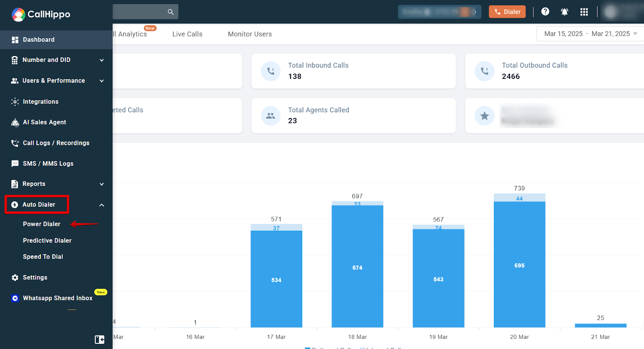Screen dimensions: 644x349
Task: Click the Settings gear icon
Action: click(x=15, y=278)
